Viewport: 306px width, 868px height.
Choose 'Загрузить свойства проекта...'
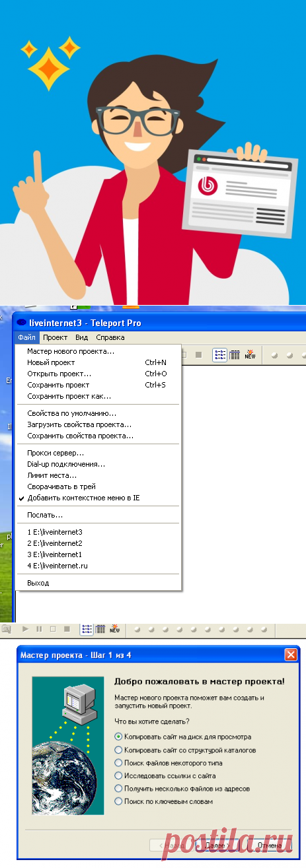[x=97, y=424]
